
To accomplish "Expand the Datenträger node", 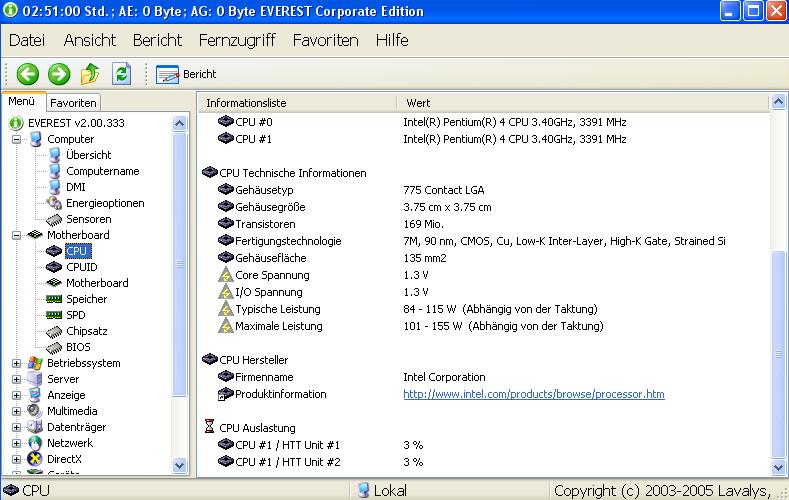I will coord(17,427).
